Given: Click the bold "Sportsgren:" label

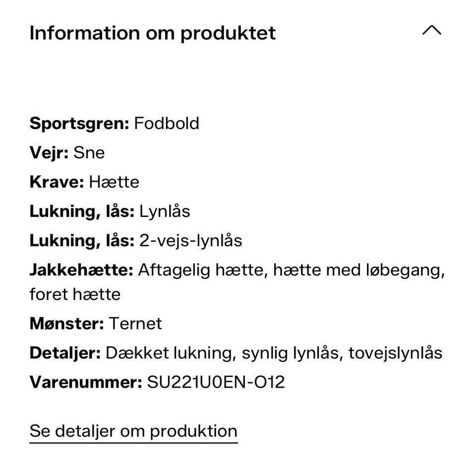Looking at the screenshot, I should pos(79,123).
